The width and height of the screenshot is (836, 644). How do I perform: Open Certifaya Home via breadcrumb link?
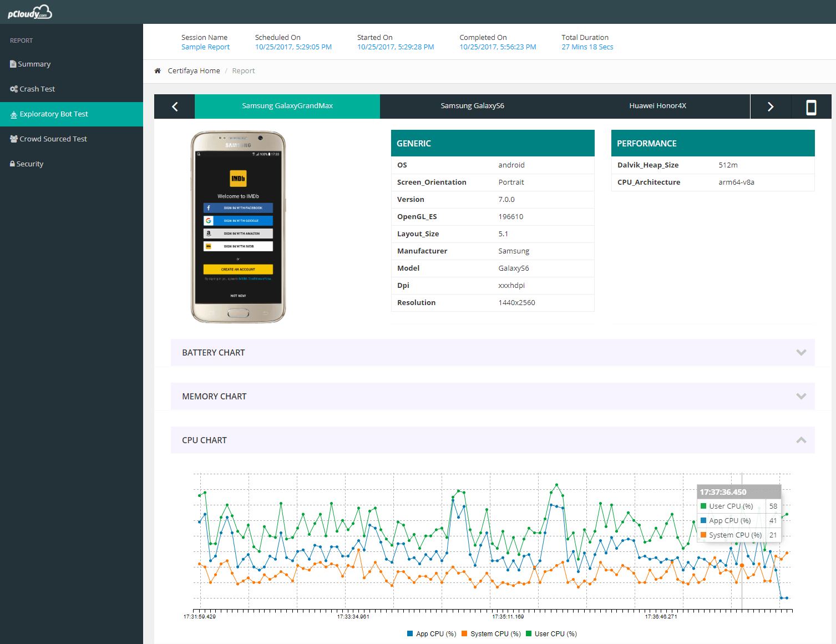click(x=194, y=70)
